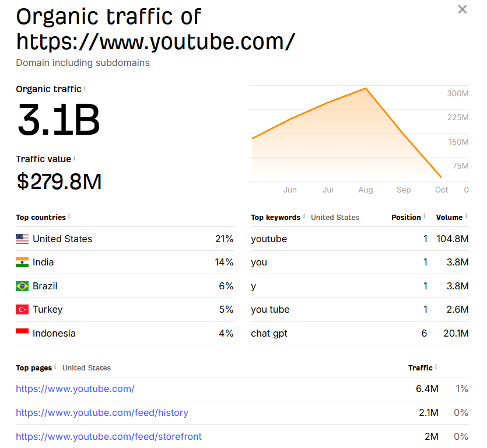Select the United States flag icon

(22, 239)
